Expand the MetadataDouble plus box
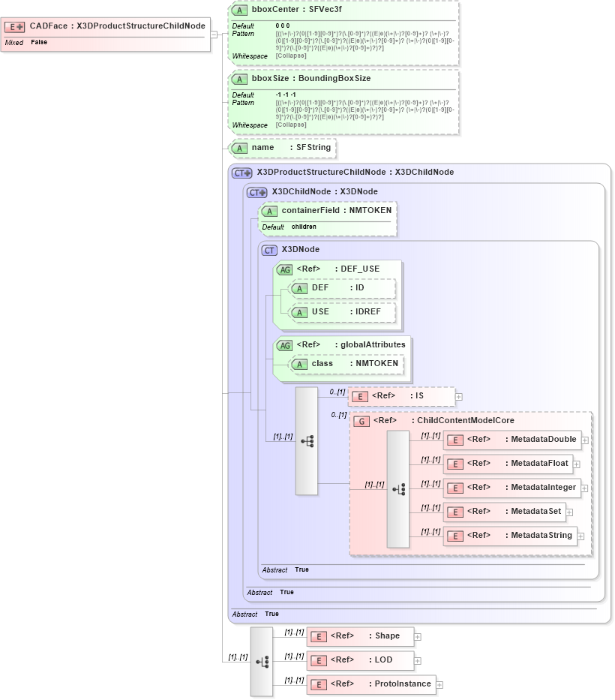The height and width of the screenshot is (700, 615). [x=585, y=440]
